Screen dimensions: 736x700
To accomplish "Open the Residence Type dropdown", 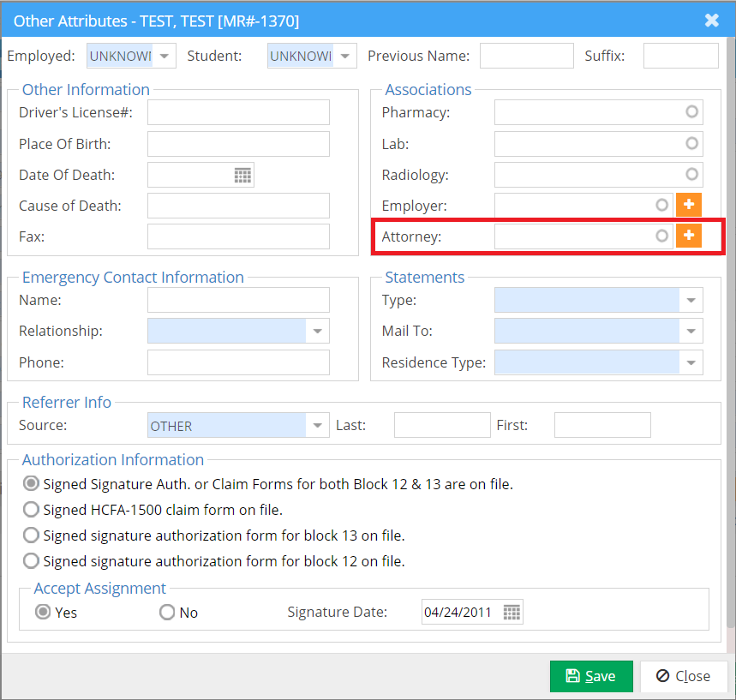I will (x=691, y=362).
